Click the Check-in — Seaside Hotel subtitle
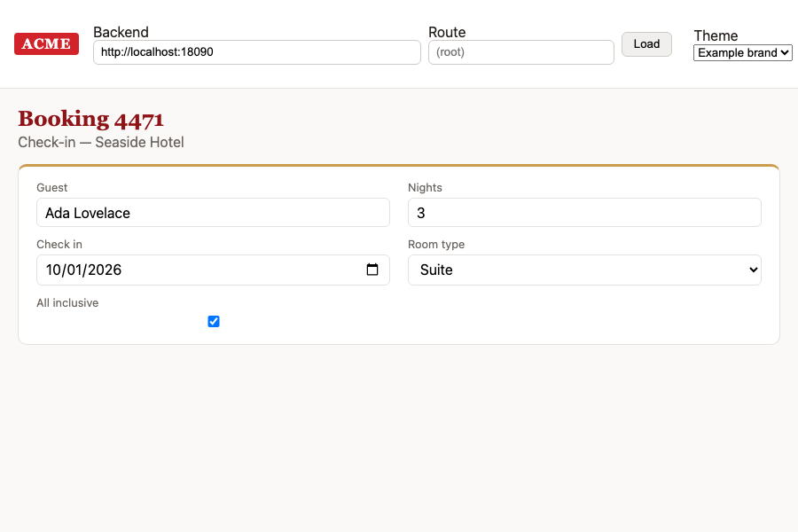Viewport: 798px width, 532px height. click(101, 142)
